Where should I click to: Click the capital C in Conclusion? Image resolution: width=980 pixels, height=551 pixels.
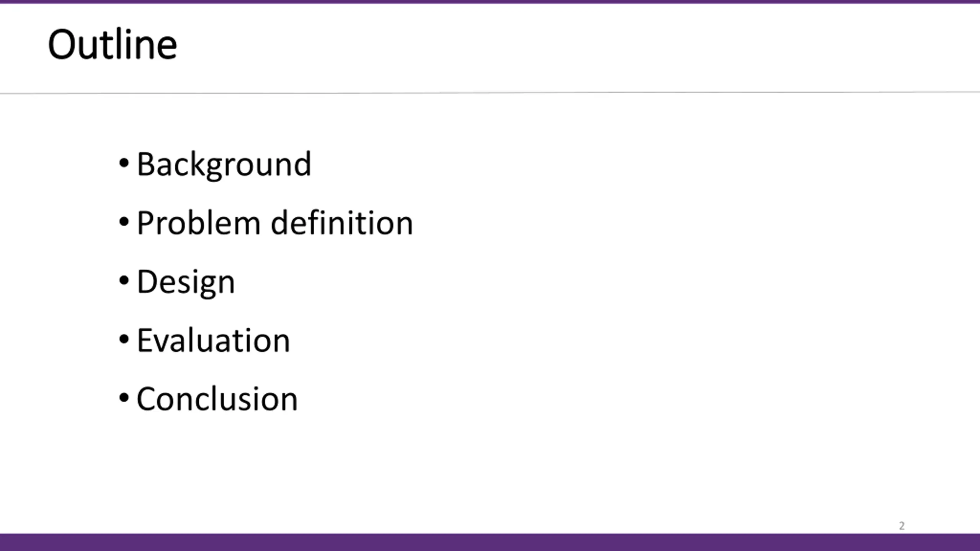(x=147, y=399)
